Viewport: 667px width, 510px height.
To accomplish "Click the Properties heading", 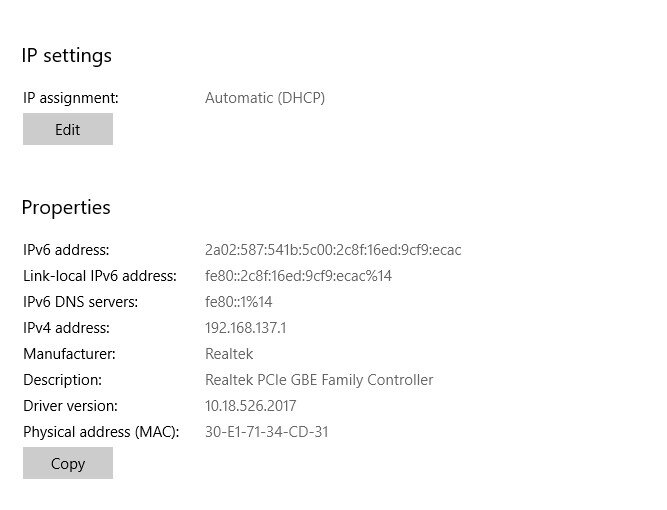I will point(66,208).
